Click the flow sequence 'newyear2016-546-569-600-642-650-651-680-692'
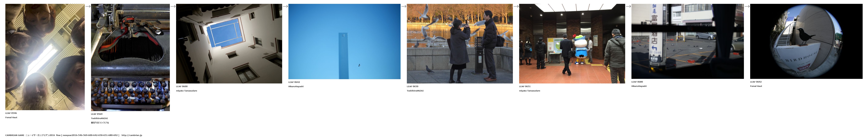Image resolution: width=868 pixels, height=139 pixels. coord(90,135)
